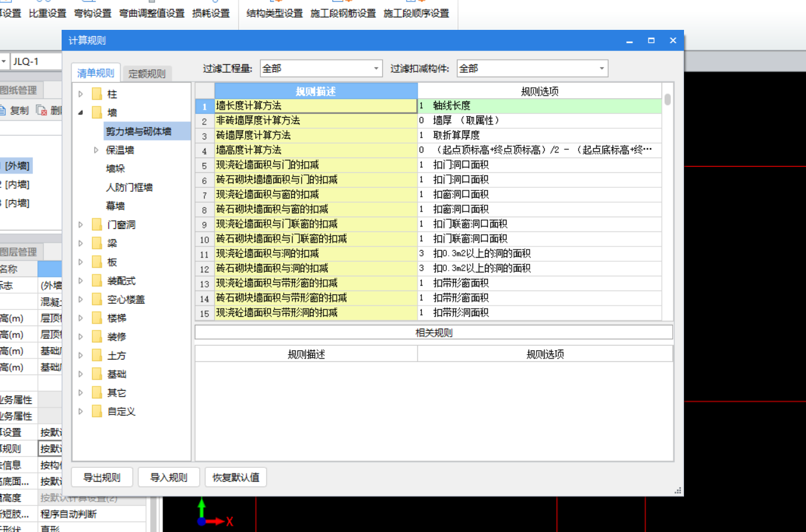Select 幕墙 in the tree
This screenshot has width=806, height=532.
pyautogui.click(x=115, y=206)
